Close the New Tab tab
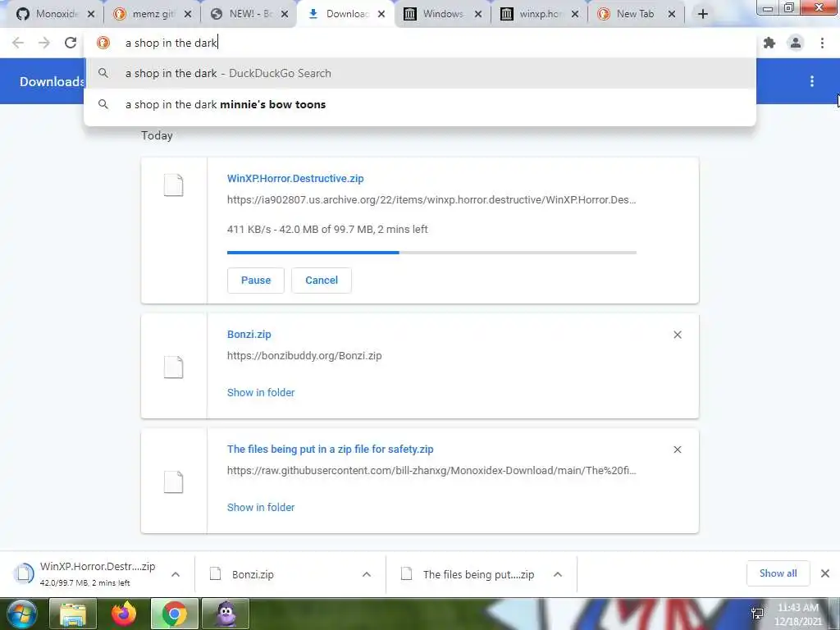Image resolution: width=840 pixels, height=630 pixels. (x=672, y=14)
